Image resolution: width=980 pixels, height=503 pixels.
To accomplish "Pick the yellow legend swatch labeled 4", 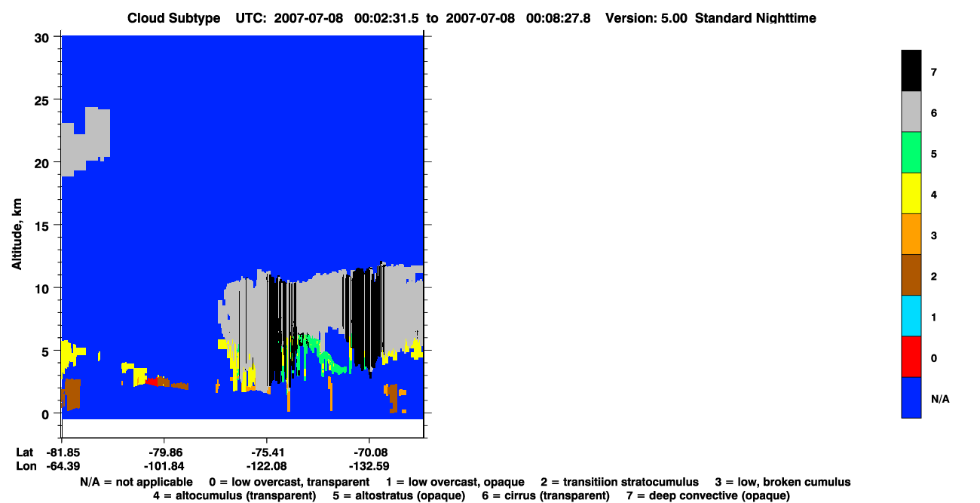I will [911, 193].
